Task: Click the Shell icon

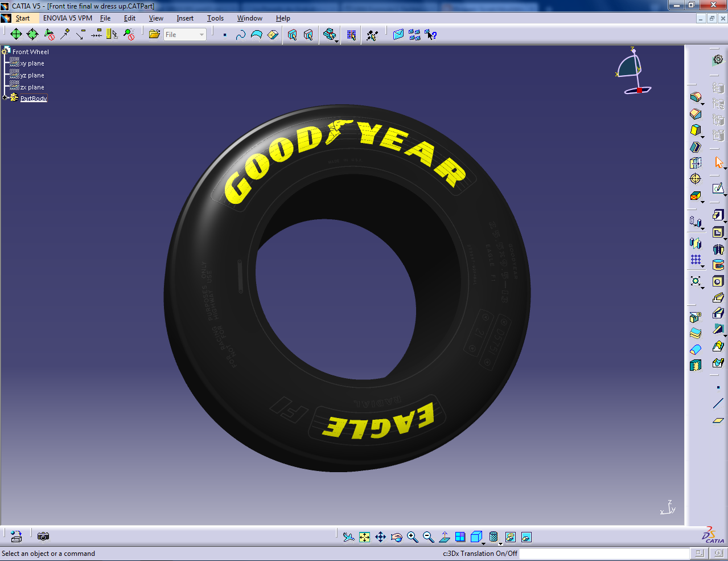Action: 696,147
